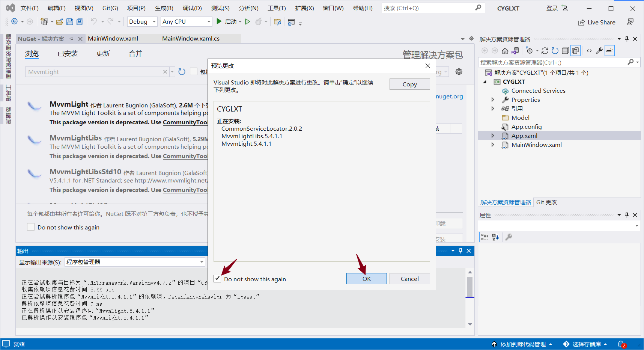Expand the MainWindow.xaml node in Solution Explorer
This screenshot has height=350, width=644.
coord(493,145)
